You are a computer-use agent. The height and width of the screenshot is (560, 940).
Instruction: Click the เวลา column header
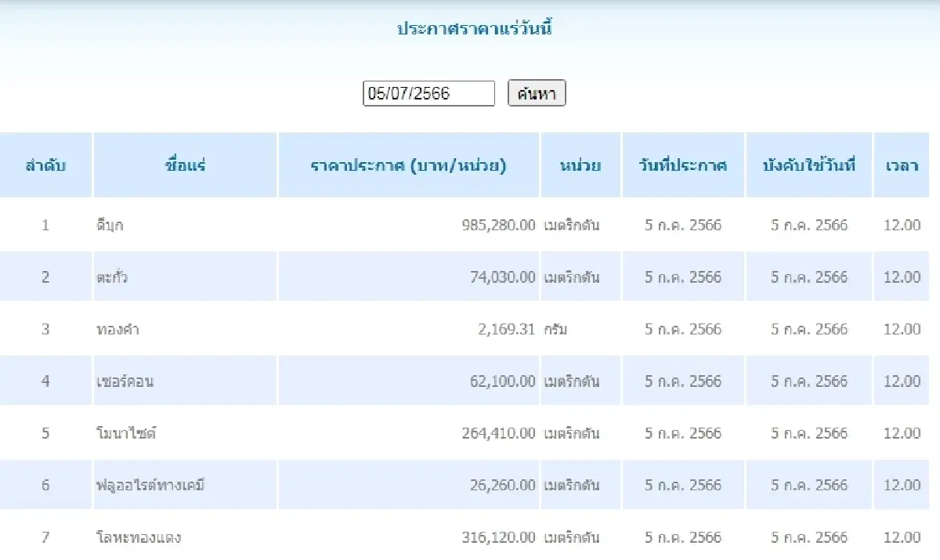click(x=902, y=165)
